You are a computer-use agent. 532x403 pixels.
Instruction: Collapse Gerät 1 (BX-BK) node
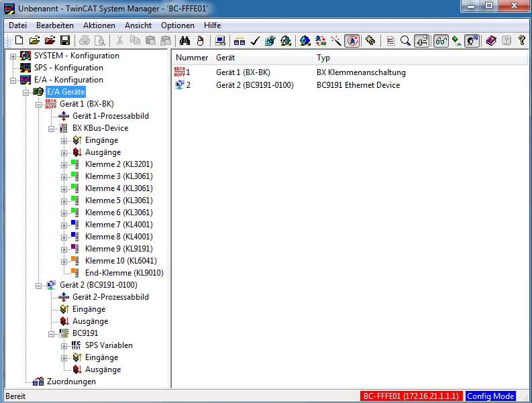coord(38,105)
